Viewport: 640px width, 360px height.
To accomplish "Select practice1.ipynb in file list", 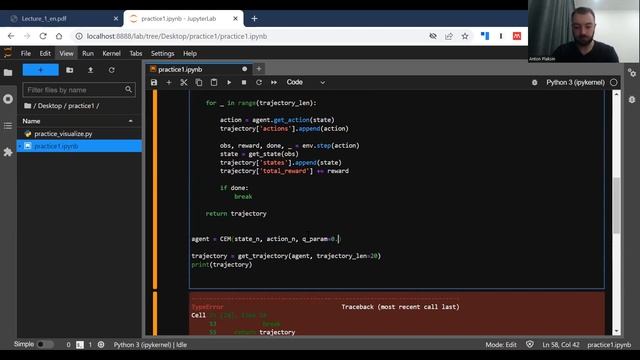I will coord(79,146).
